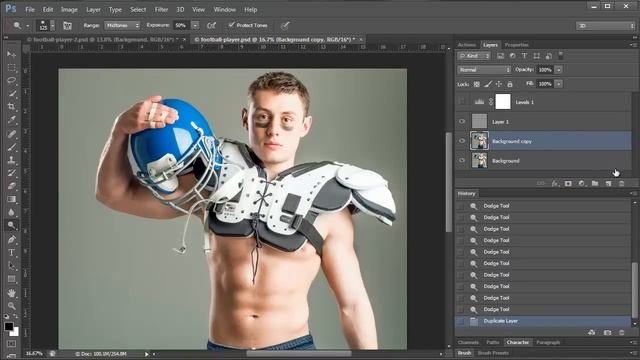Turn layer filtering on or off
This screenshot has width=640, height=360.
point(560,56)
